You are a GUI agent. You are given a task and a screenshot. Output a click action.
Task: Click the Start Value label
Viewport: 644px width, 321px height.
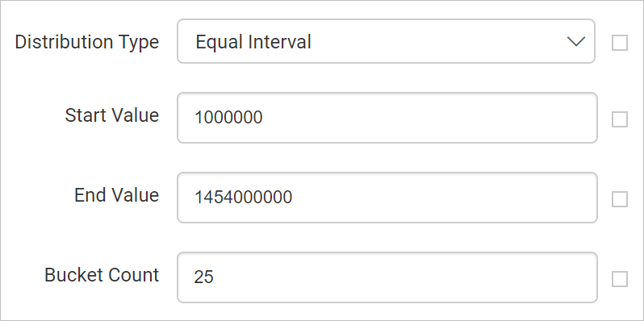[x=111, y=115]
